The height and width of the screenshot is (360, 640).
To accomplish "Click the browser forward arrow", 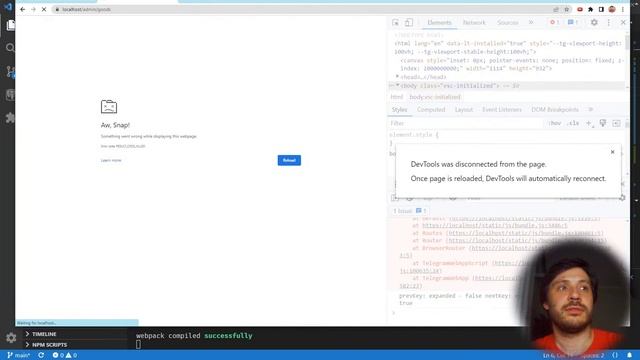I will point(33,9).
